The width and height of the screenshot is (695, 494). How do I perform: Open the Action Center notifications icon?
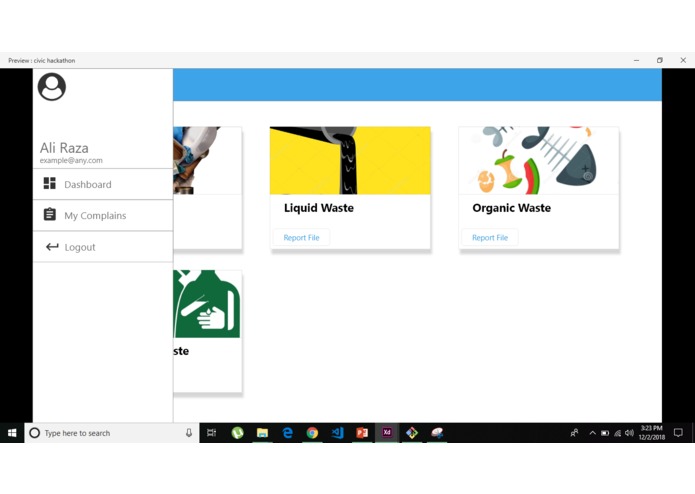678,433
